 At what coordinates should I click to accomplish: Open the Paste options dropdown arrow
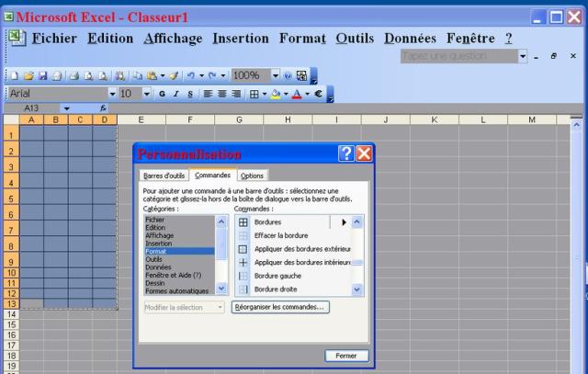coord(163,75)
